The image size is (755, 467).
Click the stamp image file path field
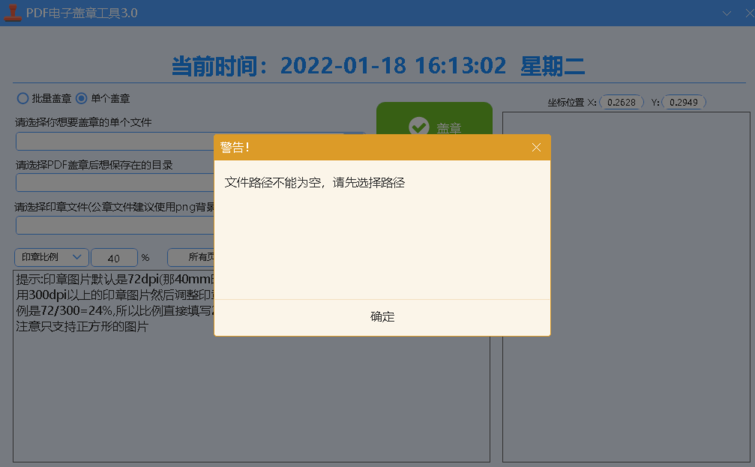(x=115, y=225)
